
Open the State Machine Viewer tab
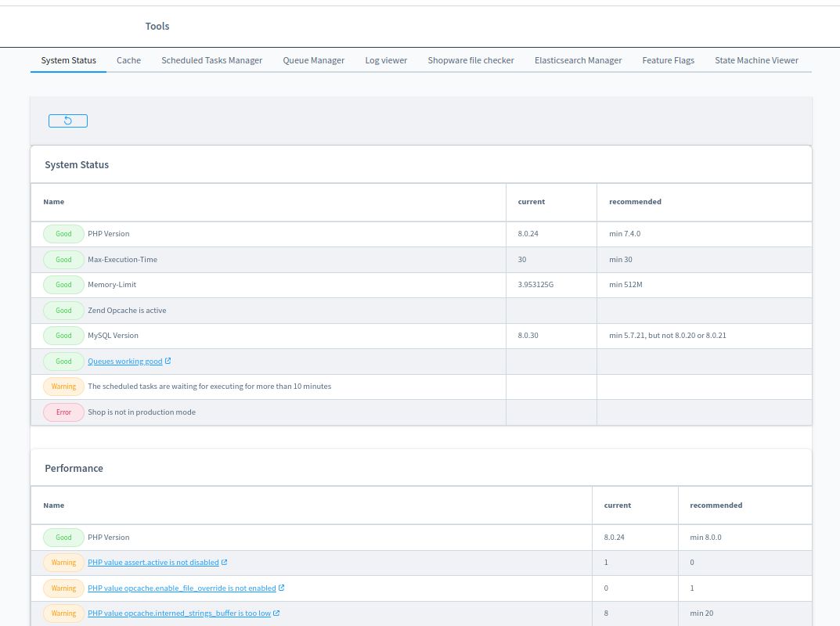(756, 60)
